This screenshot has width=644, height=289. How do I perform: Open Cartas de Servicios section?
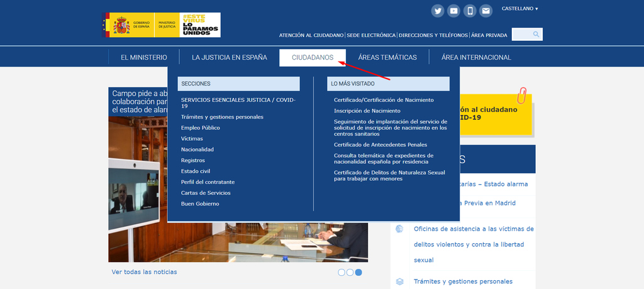pyautogui.click(x=206, y=193)
